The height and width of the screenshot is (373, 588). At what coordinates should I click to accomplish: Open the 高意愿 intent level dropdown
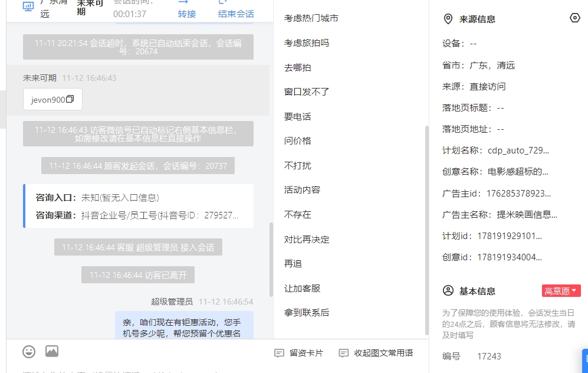tap(561, 291)
